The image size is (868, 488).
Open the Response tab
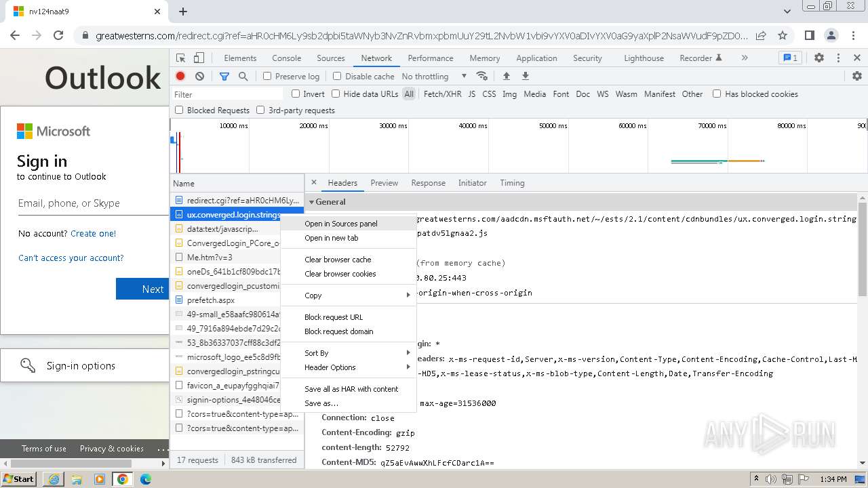tap(428, 183)
